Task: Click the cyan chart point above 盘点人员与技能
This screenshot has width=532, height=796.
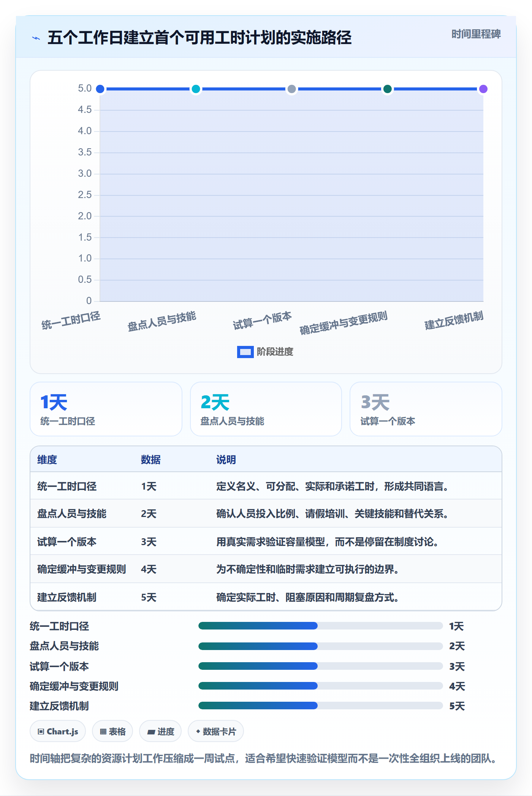Action: (196, 89)
